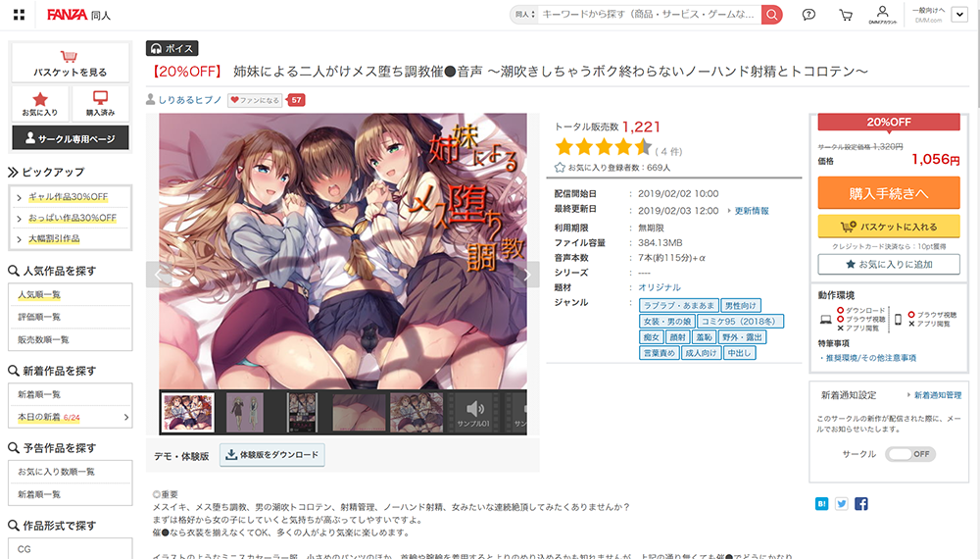The width and height of the screenshot is (980, 559).
Task: Open お気に入り star shortcut
Action: point(40,103)
